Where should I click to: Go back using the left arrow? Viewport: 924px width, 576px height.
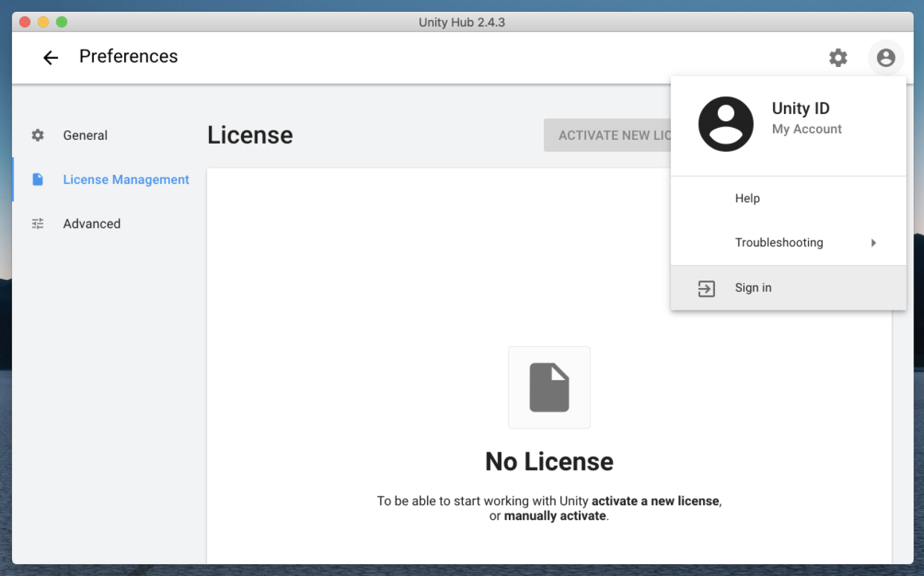(50, 57)
